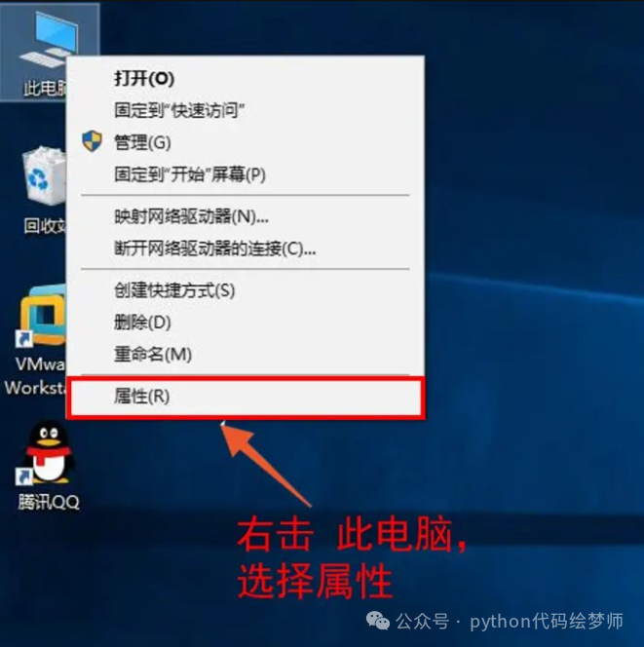
Task: Select 映射网络驱动器(N)... menu item
Action: click(x=246, y=216)
